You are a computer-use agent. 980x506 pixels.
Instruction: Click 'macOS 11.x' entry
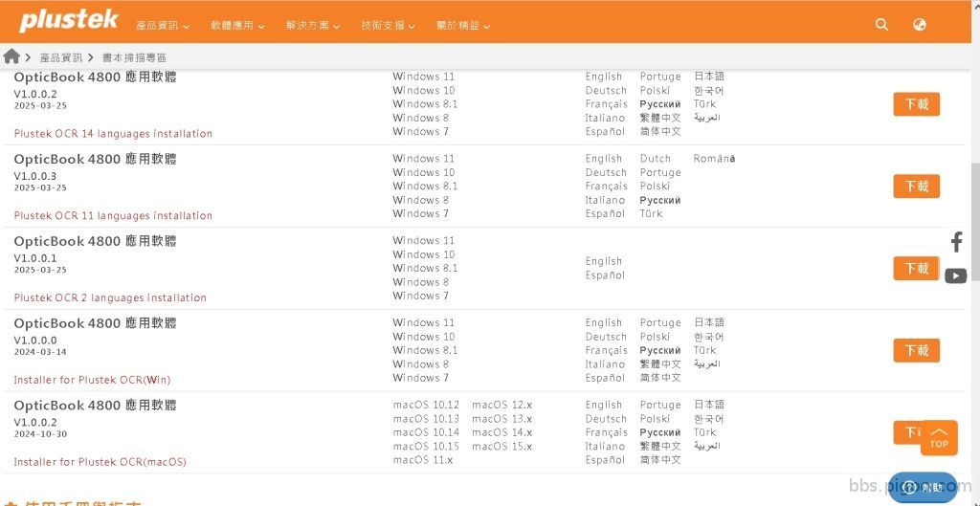pyautogui.click(x=422, y=460)
